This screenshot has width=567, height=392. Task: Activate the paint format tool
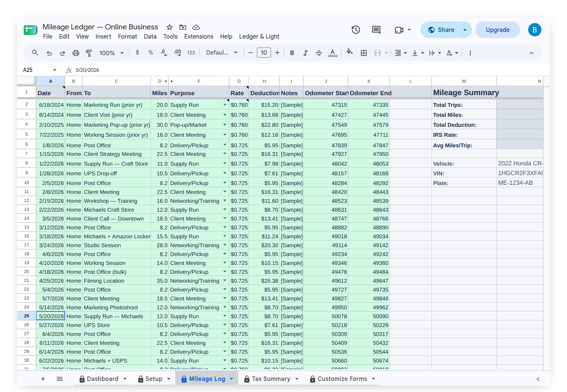pos(89,53)
